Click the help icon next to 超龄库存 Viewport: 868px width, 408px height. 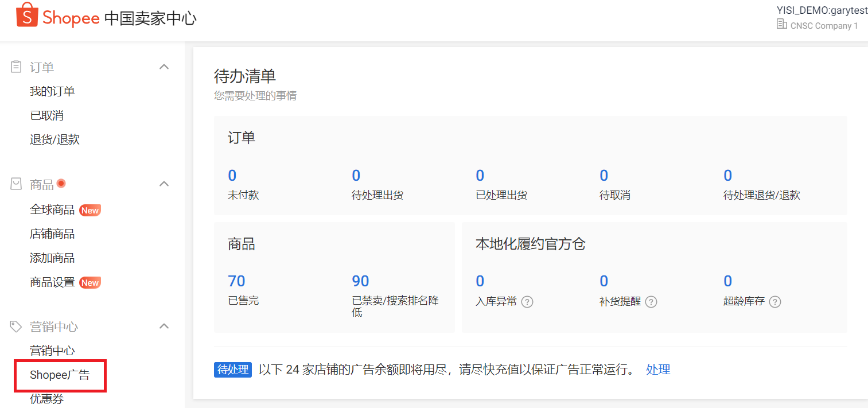[x=775, y=302]
